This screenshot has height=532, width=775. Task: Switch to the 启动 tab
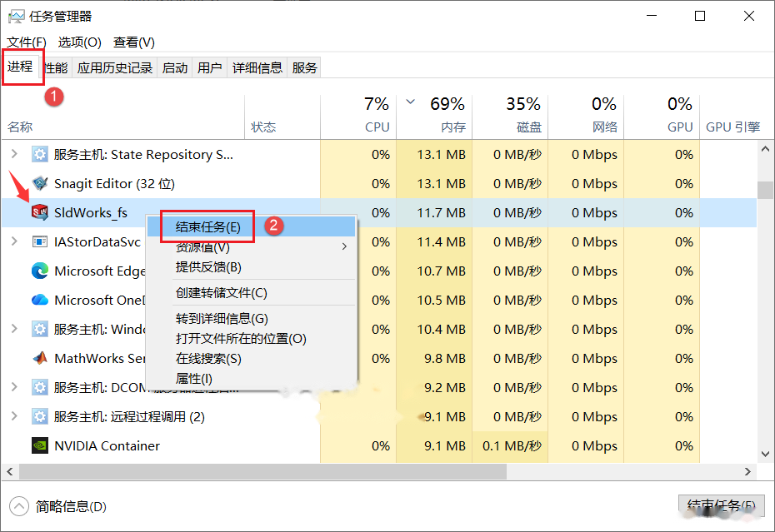coord(175,67)
